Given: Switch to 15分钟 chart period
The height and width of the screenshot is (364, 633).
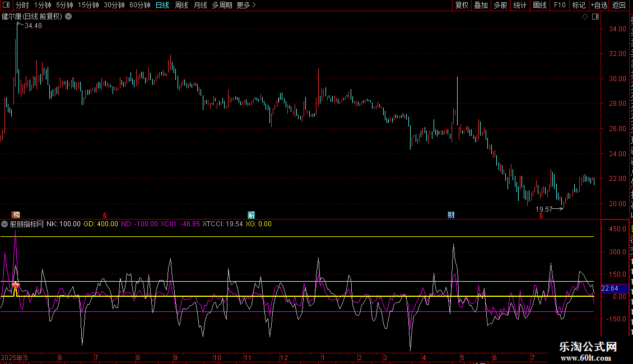Looking at the screenshot, I should [89, 5].
